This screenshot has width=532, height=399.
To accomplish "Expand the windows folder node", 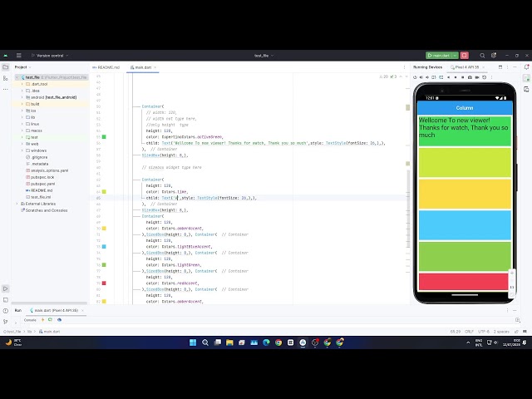I will click(x=22, y=150).
